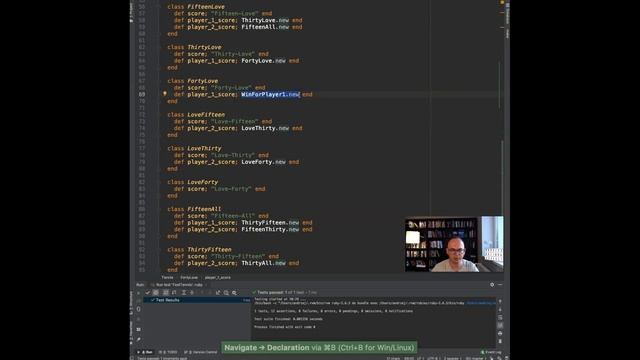The width and height of the screenshot is (640, 360).
Task: Click line number 69 in the gutter
Action: point(142,94)
